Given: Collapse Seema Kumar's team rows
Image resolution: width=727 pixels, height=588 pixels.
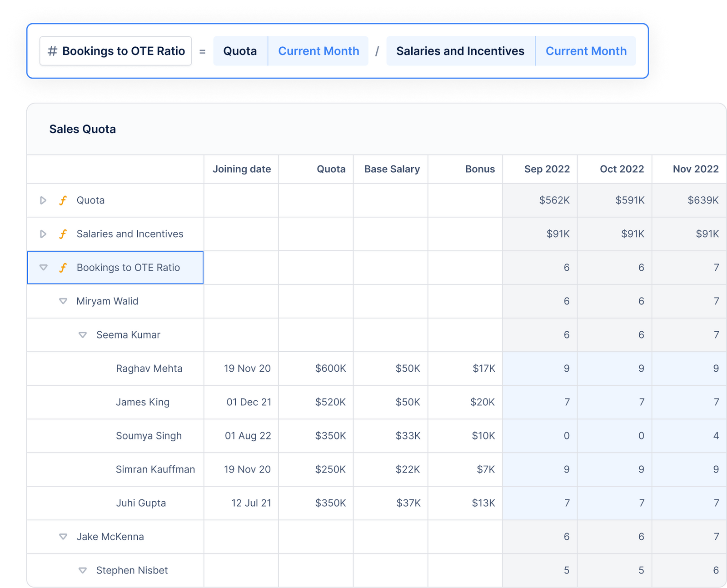Looking at the screenshot, I should click(x=82, y=334).
